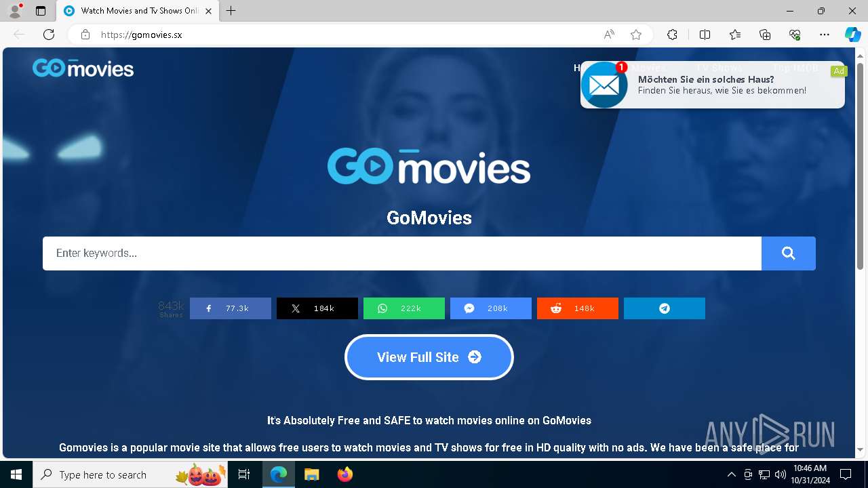Screen dimensions: 868x488
Task: Open the View Full Site button
Action: [429, 357]
